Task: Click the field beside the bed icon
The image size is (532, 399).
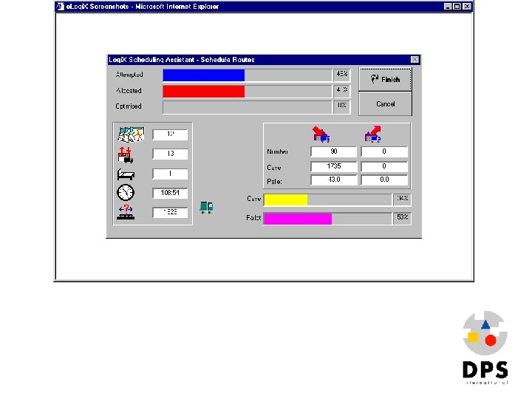Action: point(170,174)
